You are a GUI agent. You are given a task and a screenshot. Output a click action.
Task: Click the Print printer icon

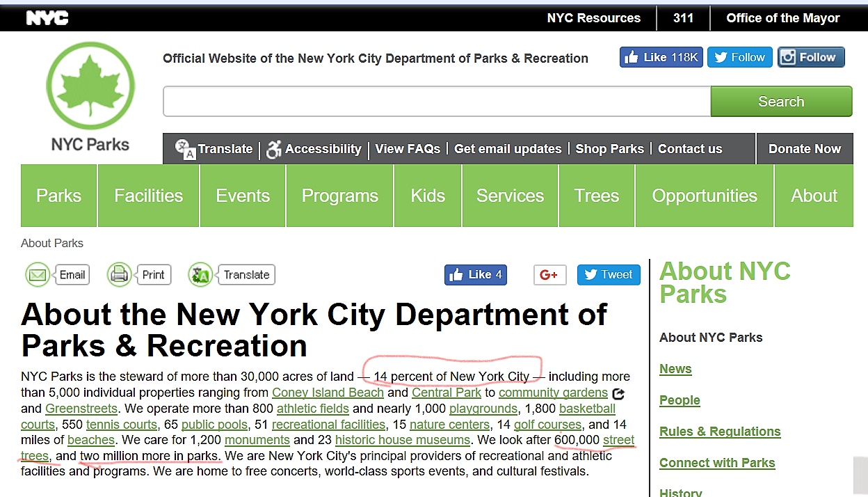[119, 275]
